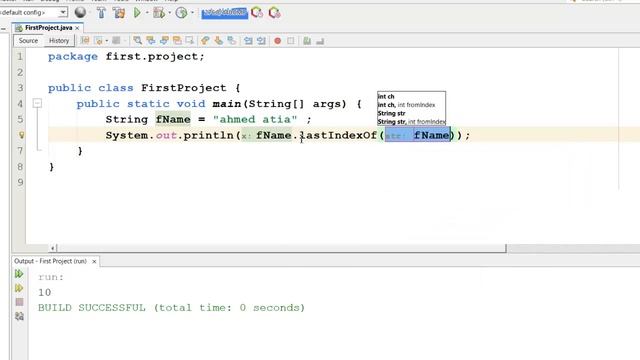Click the FirstProject class name on line 3
Screen dimensions: 640x360
tap(184, 88)
